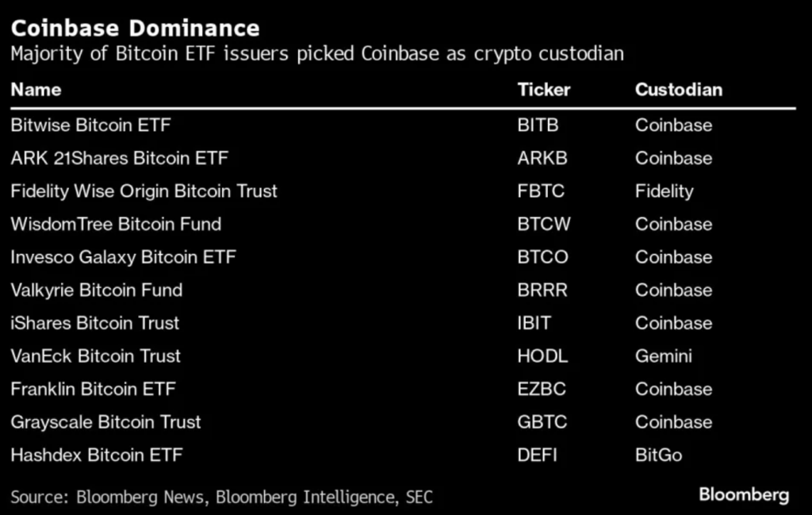The height and width of the screenshot is (515, 812).
Task: Select the Hashdex Bitcoin ETF name
Action: click(x=96, y=455)
